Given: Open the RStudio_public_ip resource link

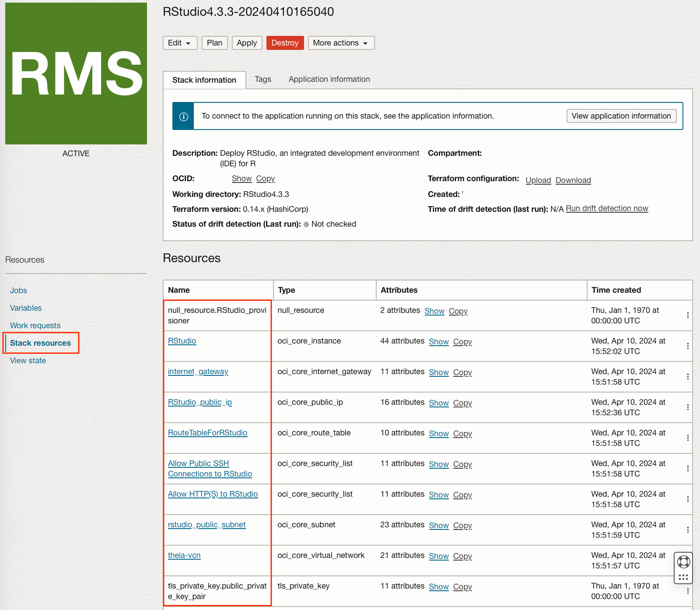Looking at the screenshot, I should tap(200, 402).
